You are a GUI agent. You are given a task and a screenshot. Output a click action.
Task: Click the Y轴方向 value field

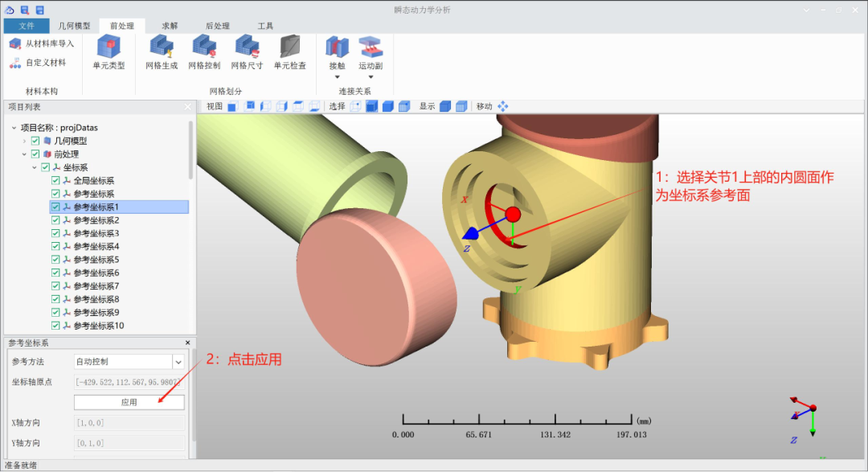[x=129, y=443]
